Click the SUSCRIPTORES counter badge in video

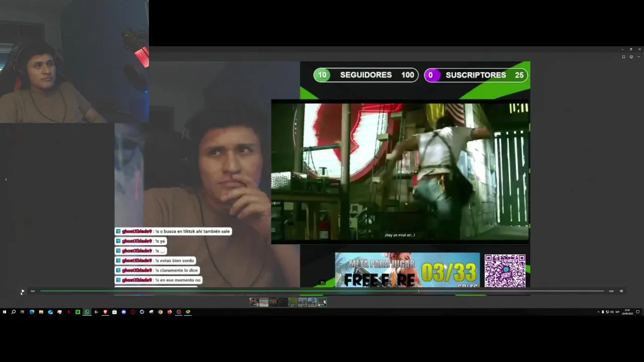click(476, 75)
